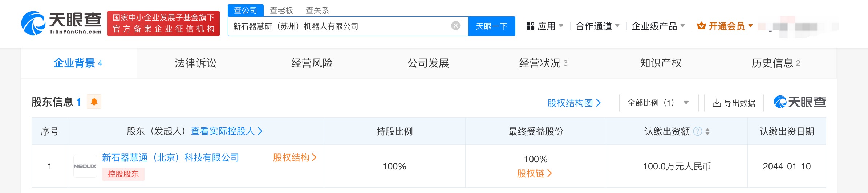868x193 pixels.
Task: Clear the search box with X icon
Action: [x=455, y=26]
